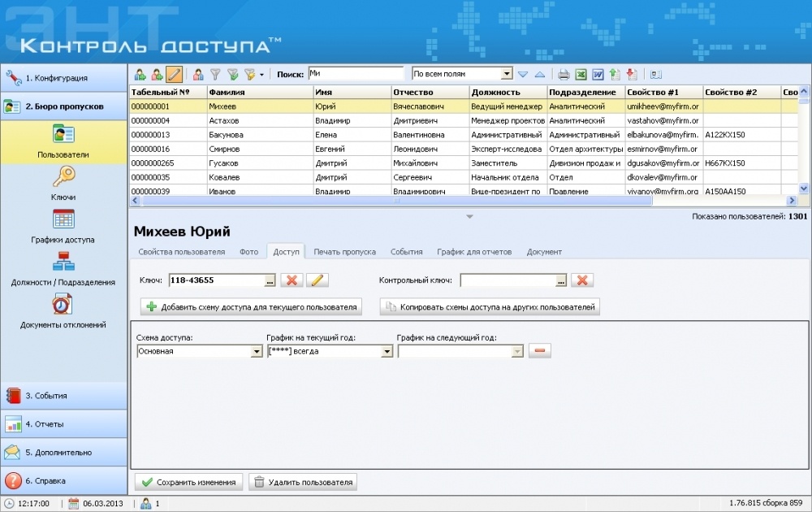Switch to the События tab
812x512 pixels.
(407, 252)
